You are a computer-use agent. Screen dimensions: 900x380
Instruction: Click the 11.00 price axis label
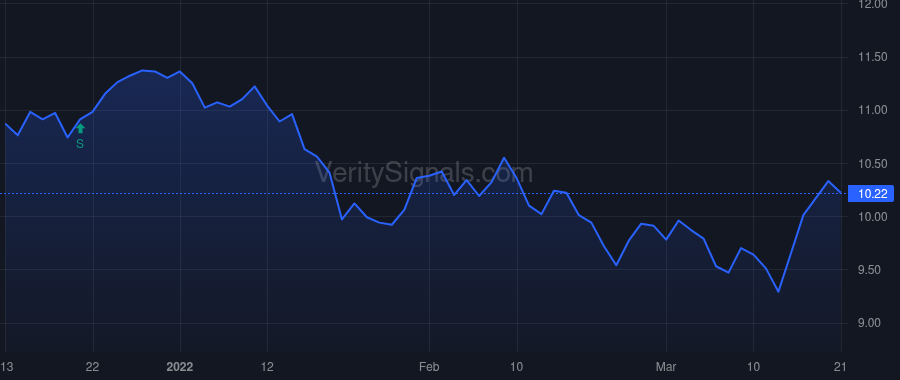pyautogui.click(x=872, y=110)
